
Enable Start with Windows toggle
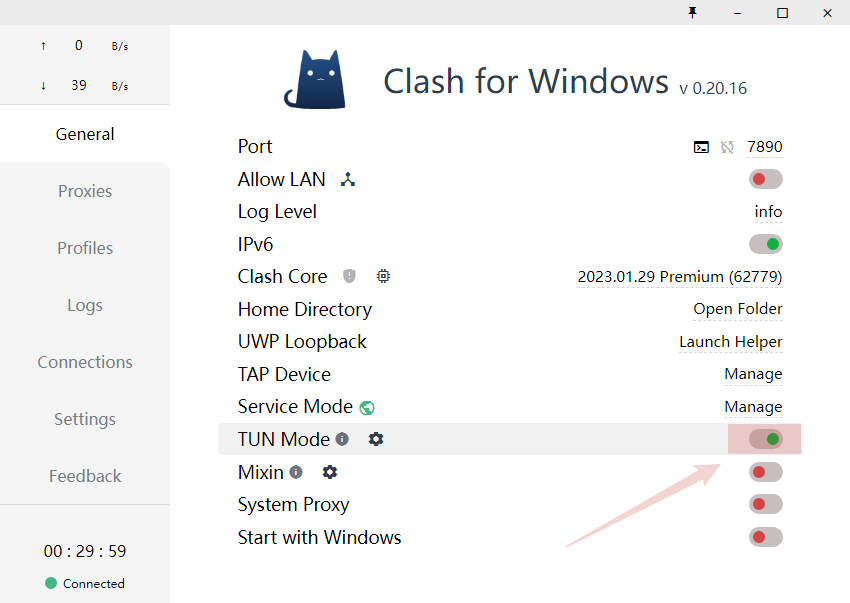[765, 537]
